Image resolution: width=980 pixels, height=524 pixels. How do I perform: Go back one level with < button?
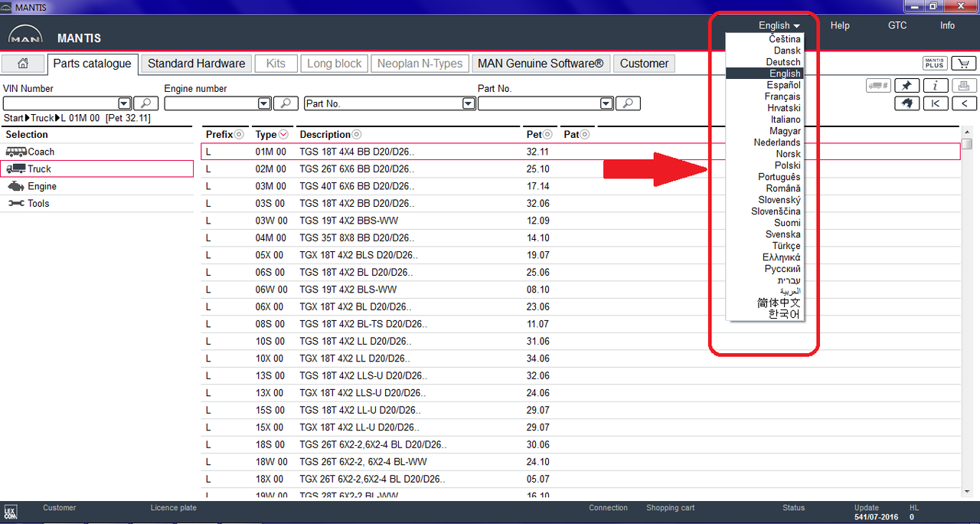[x=965, y=103]
